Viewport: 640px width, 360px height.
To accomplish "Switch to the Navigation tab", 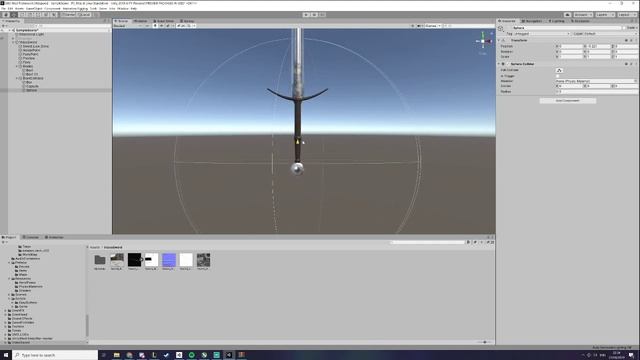I will (532, 21).
